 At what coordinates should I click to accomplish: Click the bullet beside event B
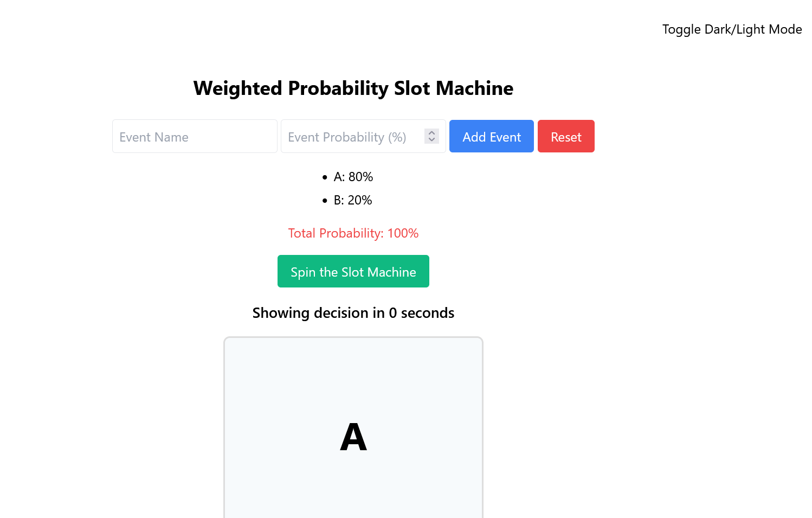[325, 201]
